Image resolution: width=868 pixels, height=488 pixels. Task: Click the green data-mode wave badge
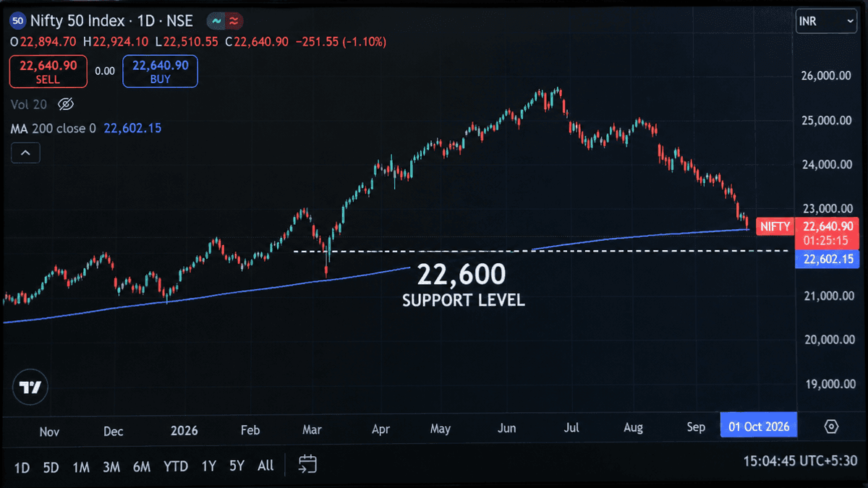click(x=216, y=21)
